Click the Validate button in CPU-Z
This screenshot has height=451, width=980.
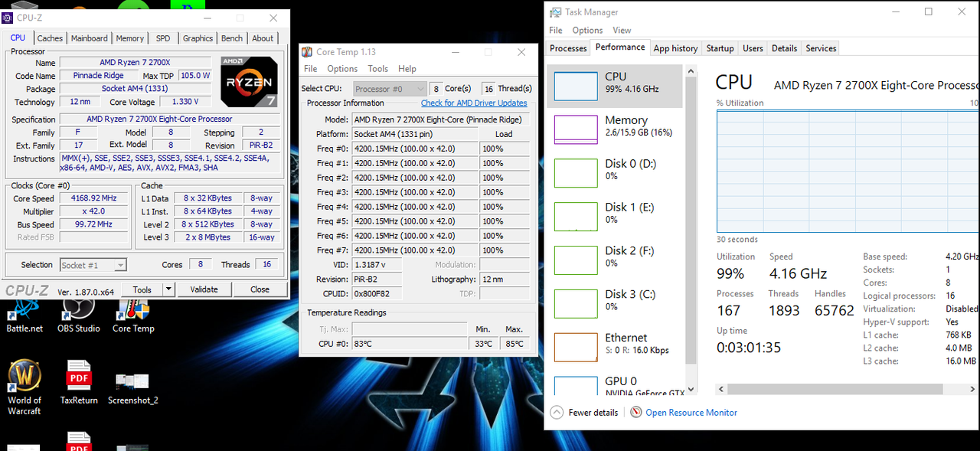tap(204, 289)
